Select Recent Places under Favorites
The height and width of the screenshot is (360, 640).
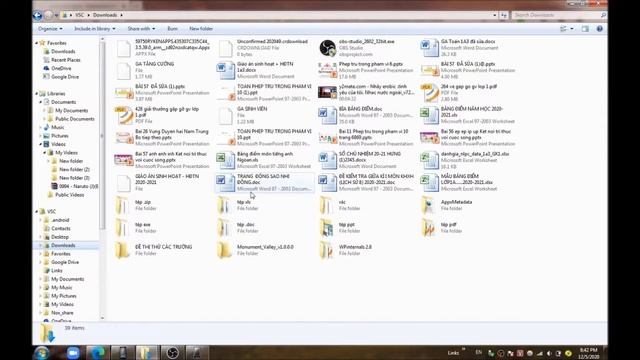(x=66, y=60)
